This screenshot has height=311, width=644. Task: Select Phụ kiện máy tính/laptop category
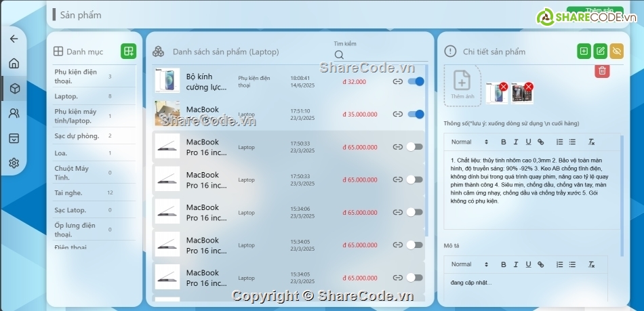click(94, 116)
